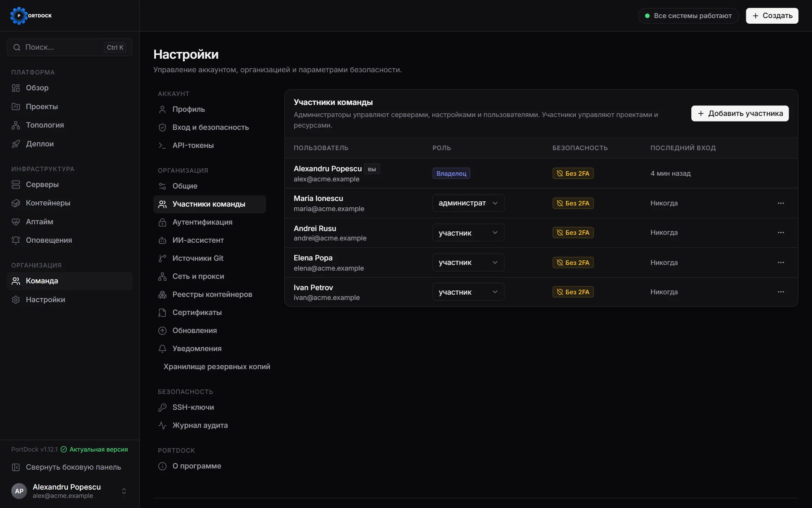Click the Деплои rocket icon

point(16,144)
